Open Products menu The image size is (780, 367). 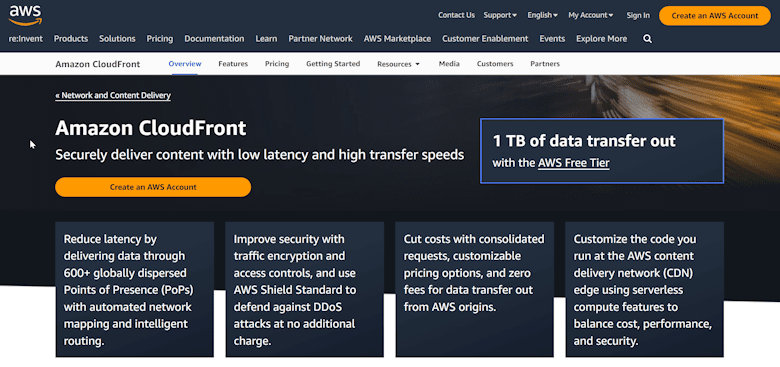(x=71, y=39)
